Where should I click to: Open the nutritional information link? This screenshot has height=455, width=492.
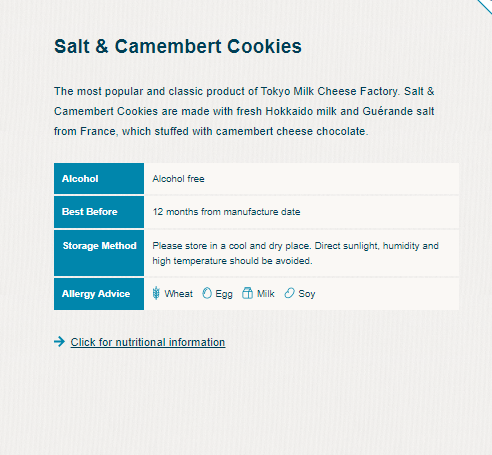pyautogui.click(x=148, y=342)
